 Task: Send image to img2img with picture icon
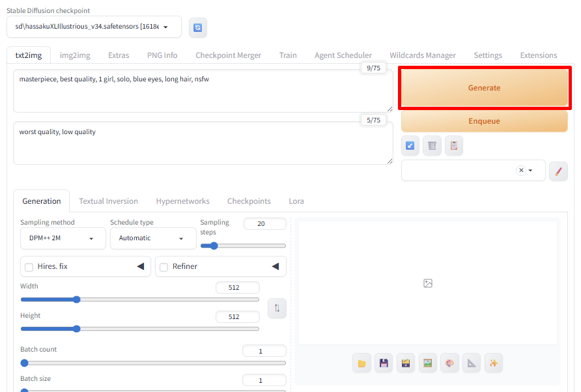click(x=427, y=363)
